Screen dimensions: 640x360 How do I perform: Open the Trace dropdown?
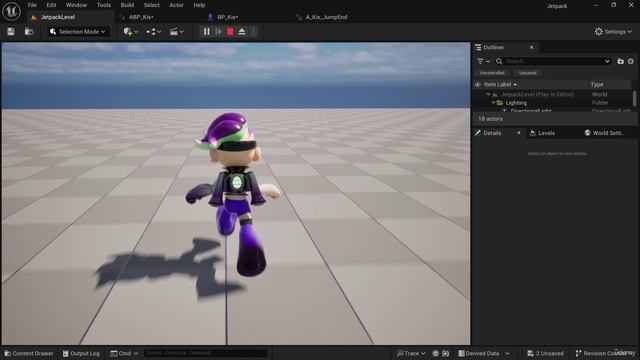(411, 353)
